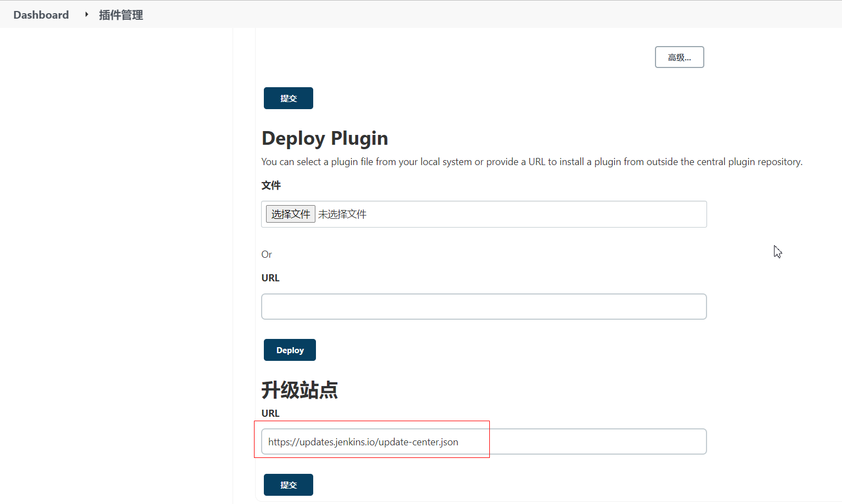Click the 高级... button

point(679,57)
